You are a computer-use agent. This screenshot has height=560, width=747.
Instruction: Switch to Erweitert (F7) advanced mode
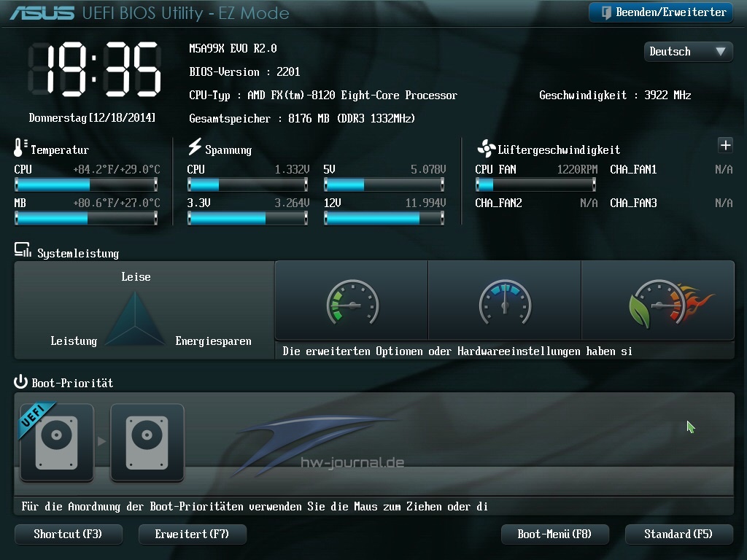192,534
